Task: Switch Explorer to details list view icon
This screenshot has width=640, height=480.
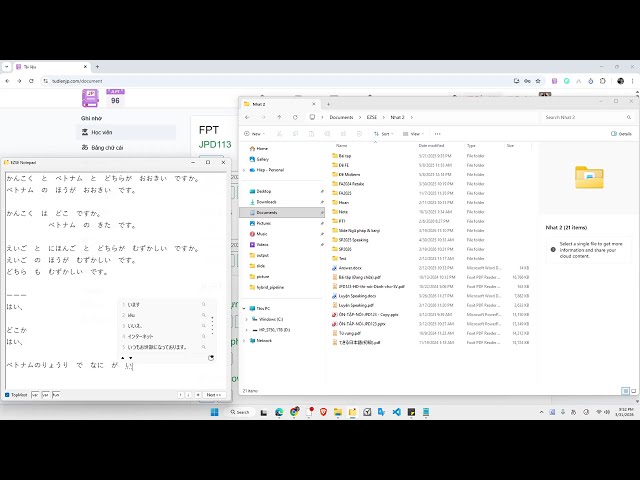Action: (625, 391)
